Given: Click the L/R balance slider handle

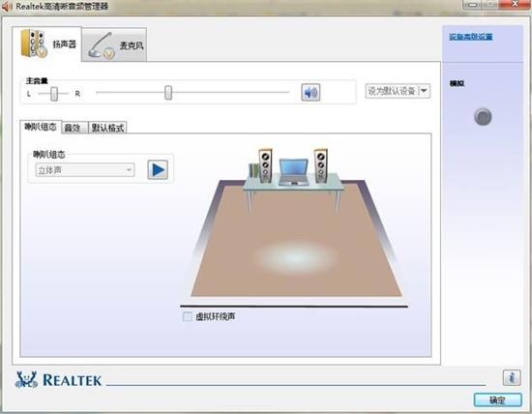Looking at the screenshot, I should click(54, 94).
